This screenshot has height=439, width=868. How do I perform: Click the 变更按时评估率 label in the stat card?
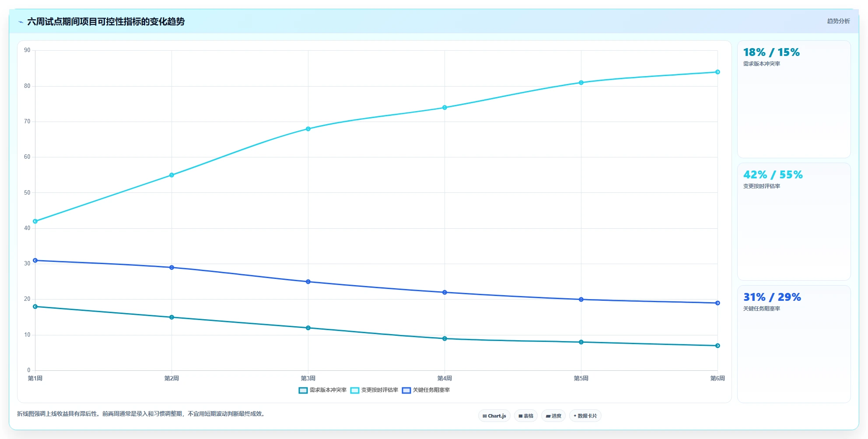point(762,186)
